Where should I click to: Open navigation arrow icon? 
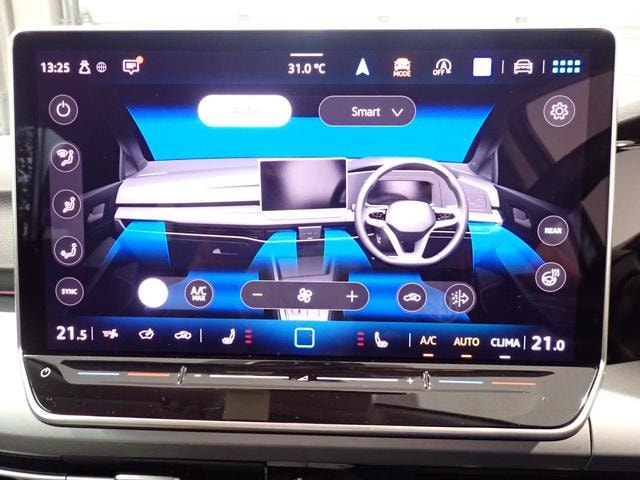click(x=362, y=67)
